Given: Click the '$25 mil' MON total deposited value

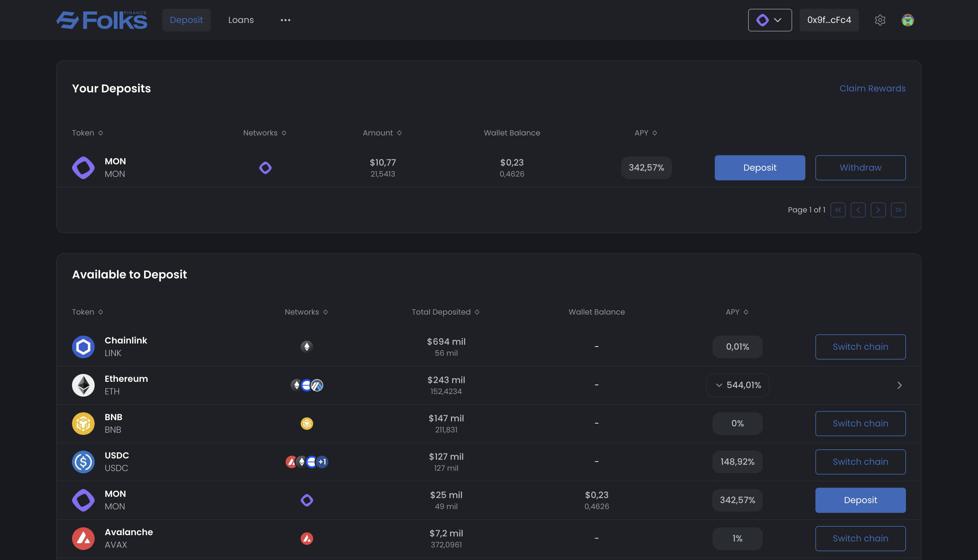Looking at the screenshot, I should [x=446, y=495].
